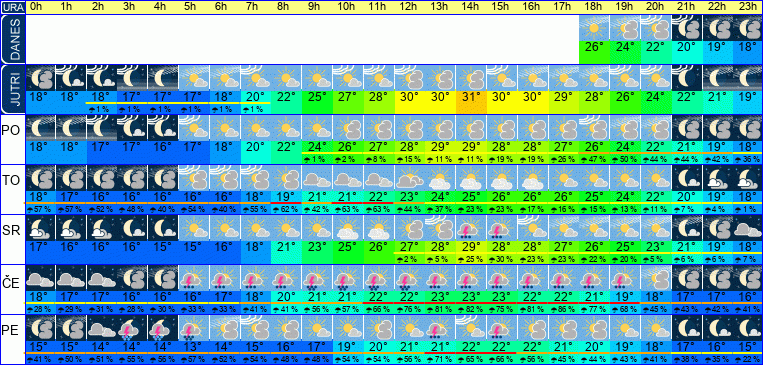Click Friday 3h night storm icon

coord(132,328)
